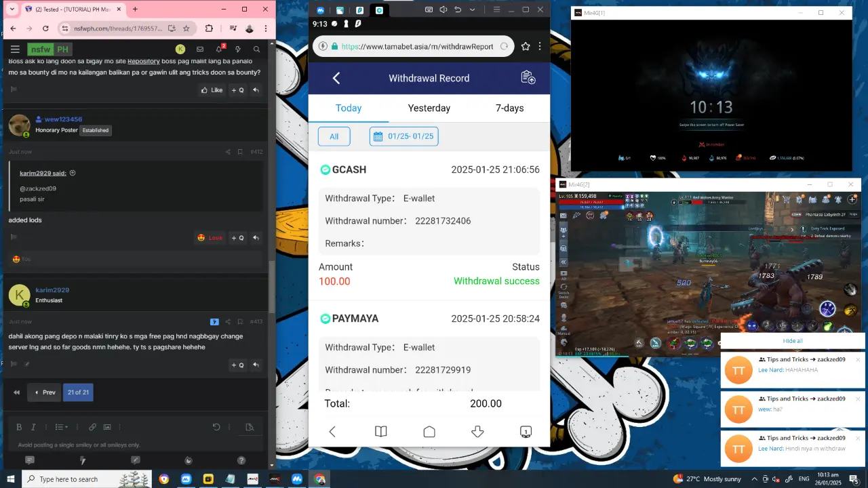
Task: Reload the tamabet page in emulator
Action: pyautogui.click(x=504, y=47)
